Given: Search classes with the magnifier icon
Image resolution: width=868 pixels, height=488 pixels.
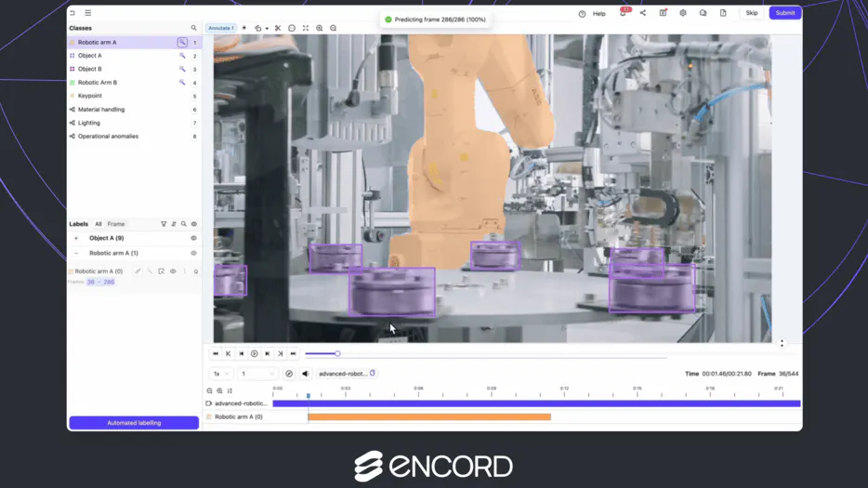Looking at the screenshot, I should coord(193,28).
